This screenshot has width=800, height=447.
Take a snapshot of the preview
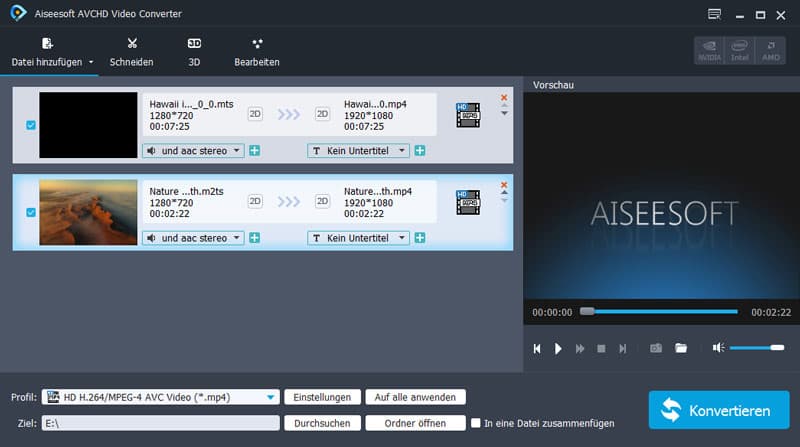[656, 348]
